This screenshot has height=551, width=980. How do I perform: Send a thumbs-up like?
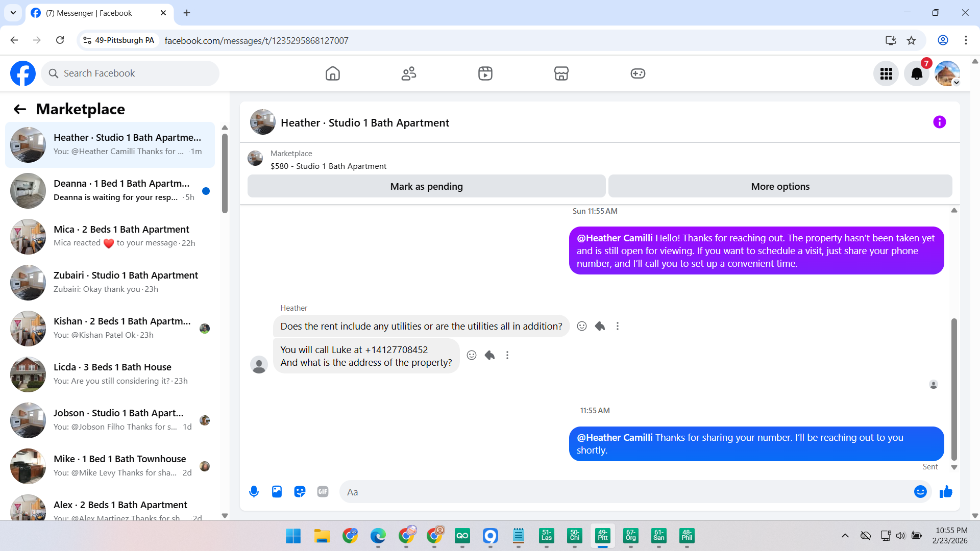coord(946,492)
